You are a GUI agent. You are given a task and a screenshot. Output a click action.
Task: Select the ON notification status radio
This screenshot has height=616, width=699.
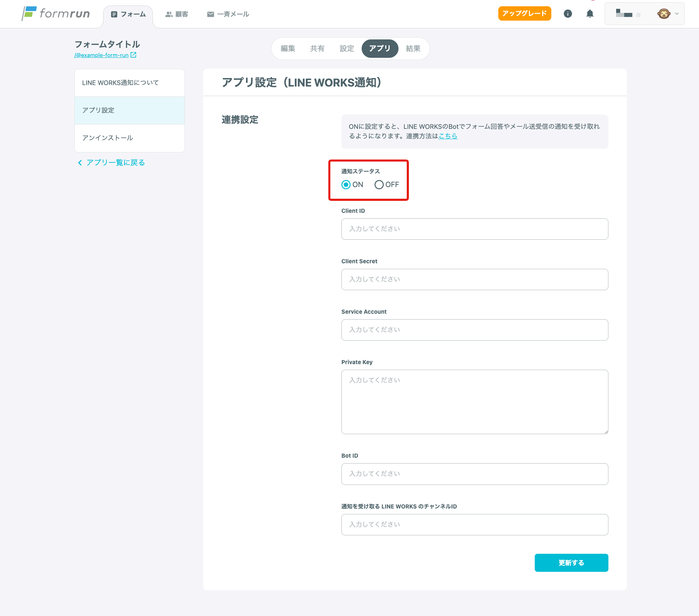346,184
